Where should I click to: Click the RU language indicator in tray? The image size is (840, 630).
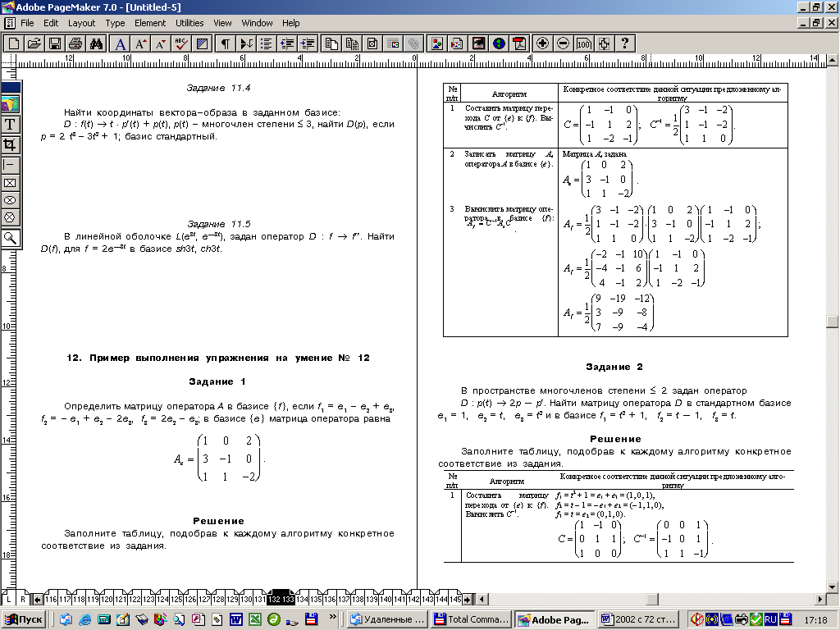click(x=770, y=619)
